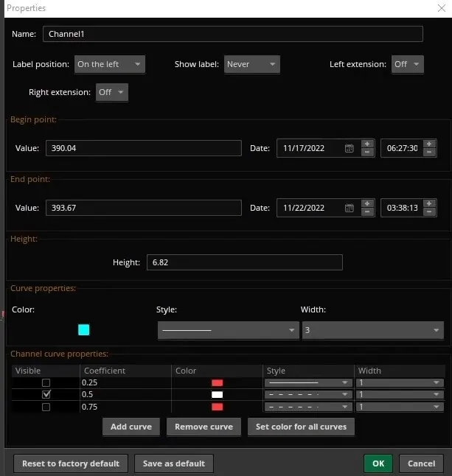Open Width dropdown for 0.75 curve
Image resolution: width=452 pixels, height=476 pixels.
(400, 407)
